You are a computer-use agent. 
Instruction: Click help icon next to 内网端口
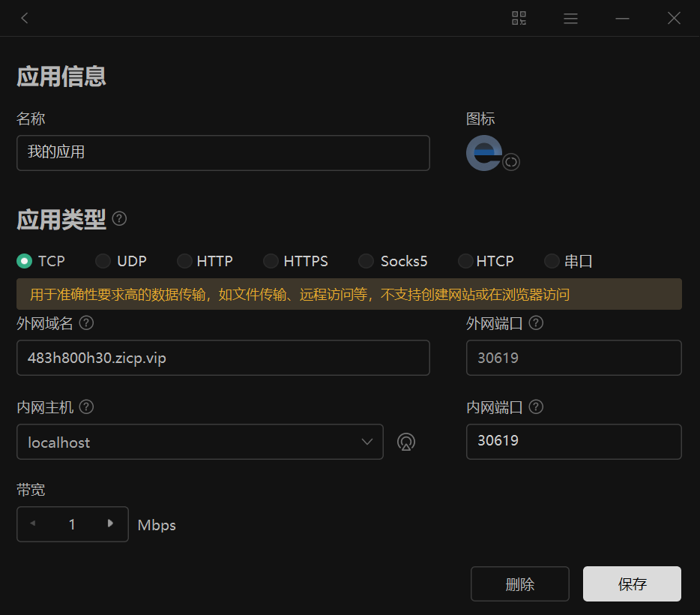click(x=536, y=407)
